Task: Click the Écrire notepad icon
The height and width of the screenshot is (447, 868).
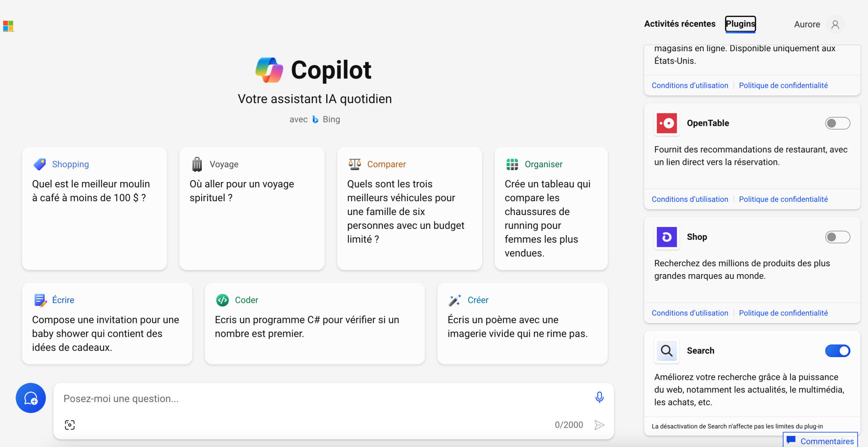Action: coord(40,300)
